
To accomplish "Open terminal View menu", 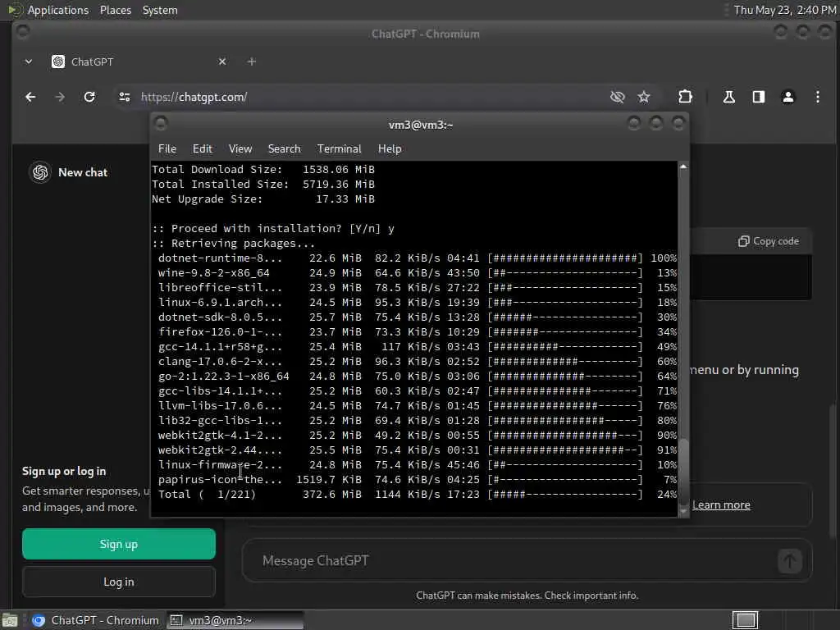I will (240, 149).
